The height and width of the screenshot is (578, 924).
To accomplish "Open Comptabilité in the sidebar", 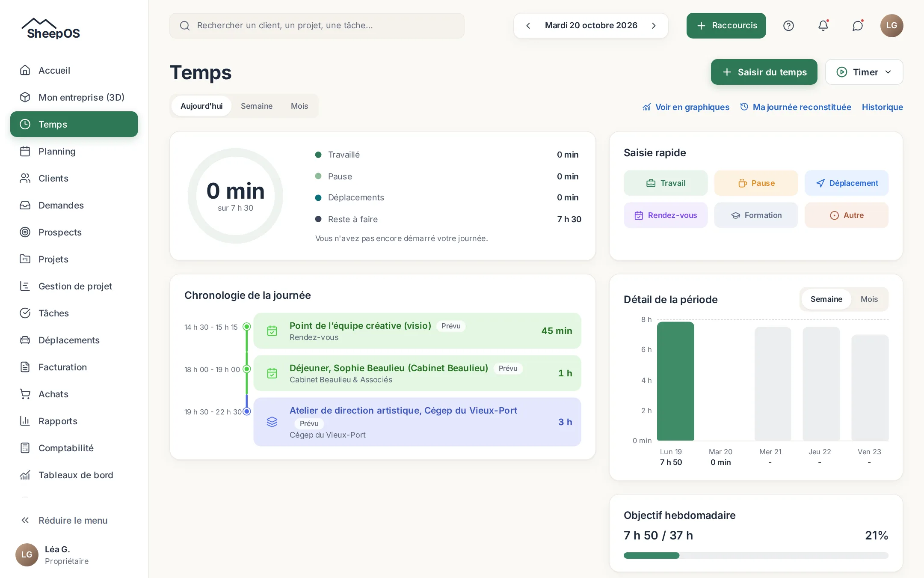I will pyautogui.click(x=74, y=448).
